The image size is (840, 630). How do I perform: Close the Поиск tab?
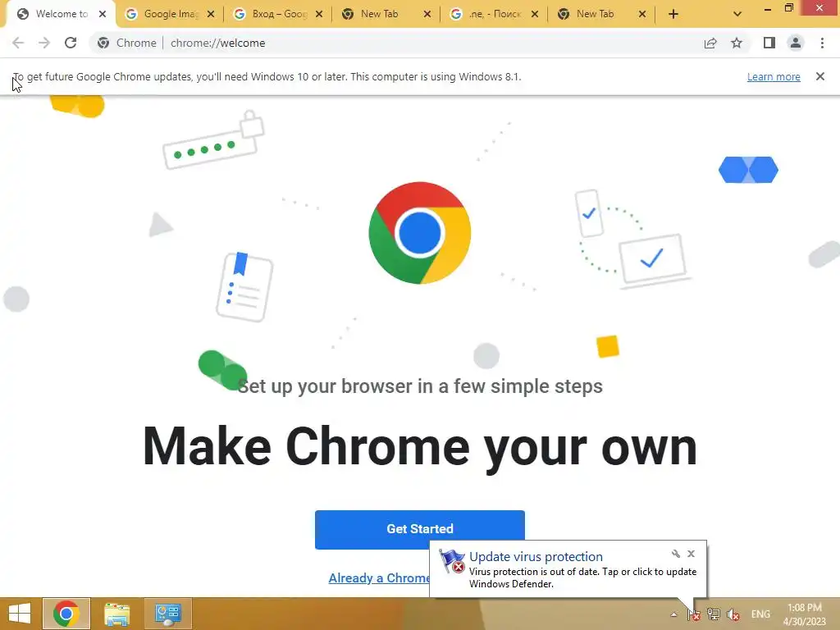535,15
